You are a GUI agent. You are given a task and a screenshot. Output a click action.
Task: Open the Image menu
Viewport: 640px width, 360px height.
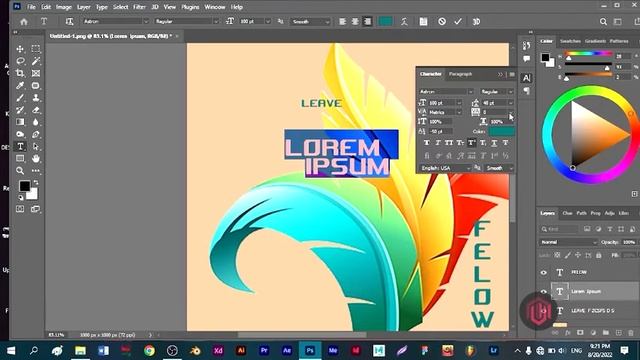point(64,7)
